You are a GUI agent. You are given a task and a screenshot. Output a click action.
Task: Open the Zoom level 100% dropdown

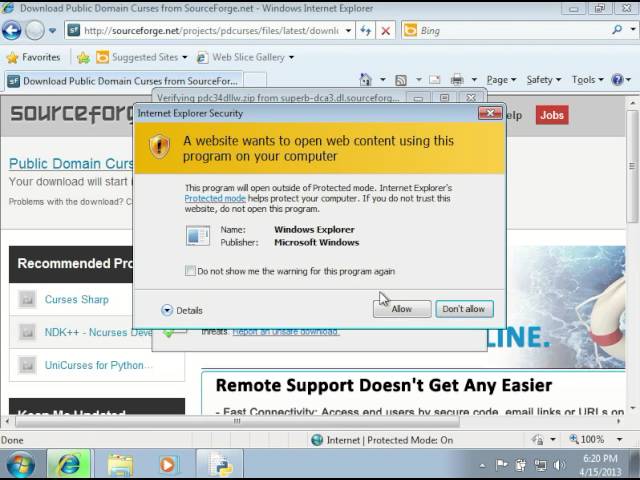pos(596,440)
